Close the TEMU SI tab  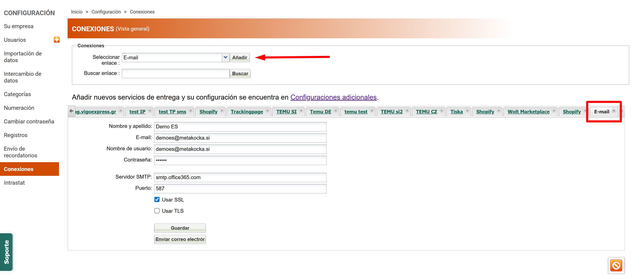pos(301,111)
